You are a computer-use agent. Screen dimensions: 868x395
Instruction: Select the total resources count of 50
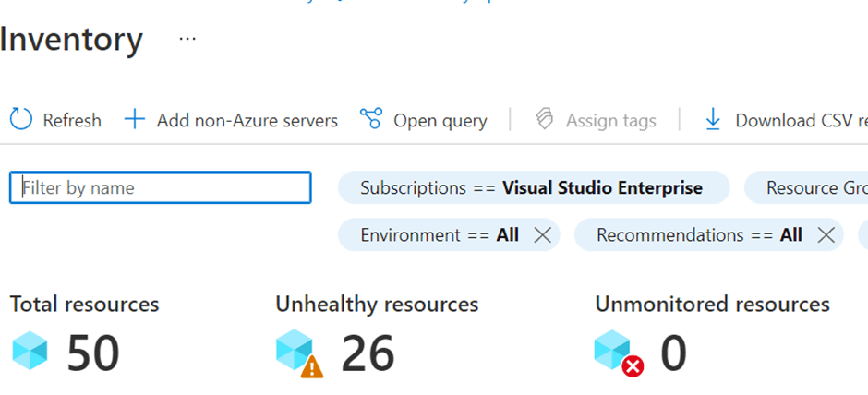point(92,354)
